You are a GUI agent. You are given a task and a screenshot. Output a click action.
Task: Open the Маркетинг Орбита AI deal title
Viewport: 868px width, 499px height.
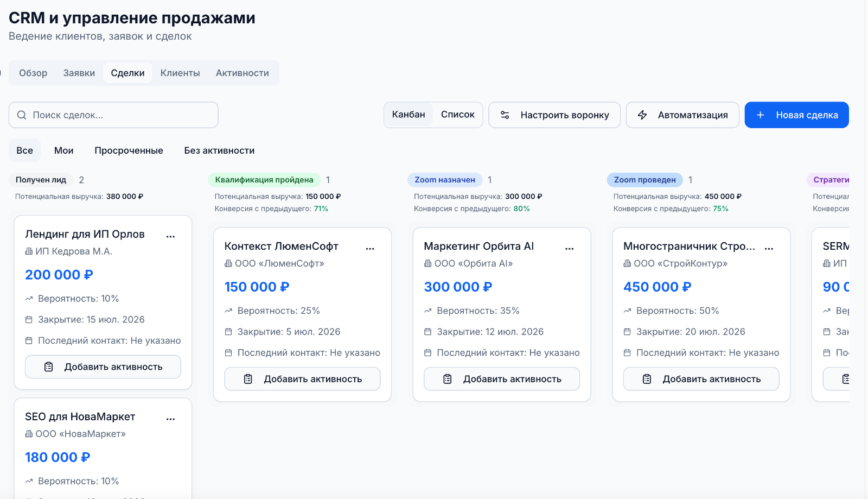tap(479, 246)
